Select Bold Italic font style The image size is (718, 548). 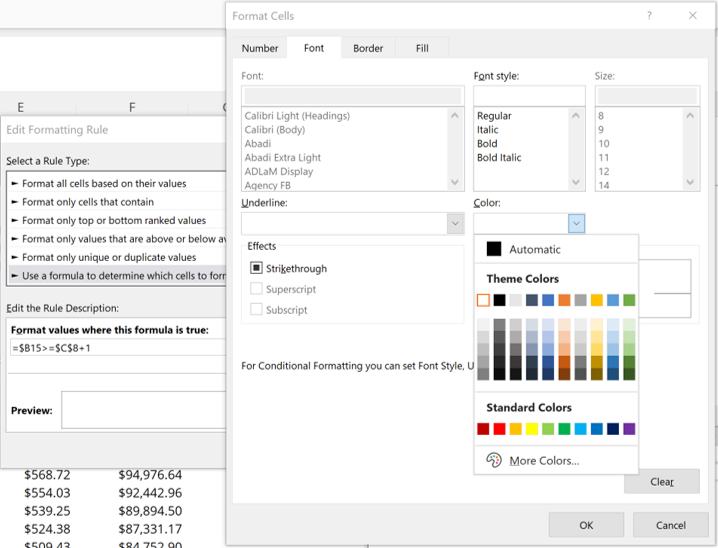[499, 157]
